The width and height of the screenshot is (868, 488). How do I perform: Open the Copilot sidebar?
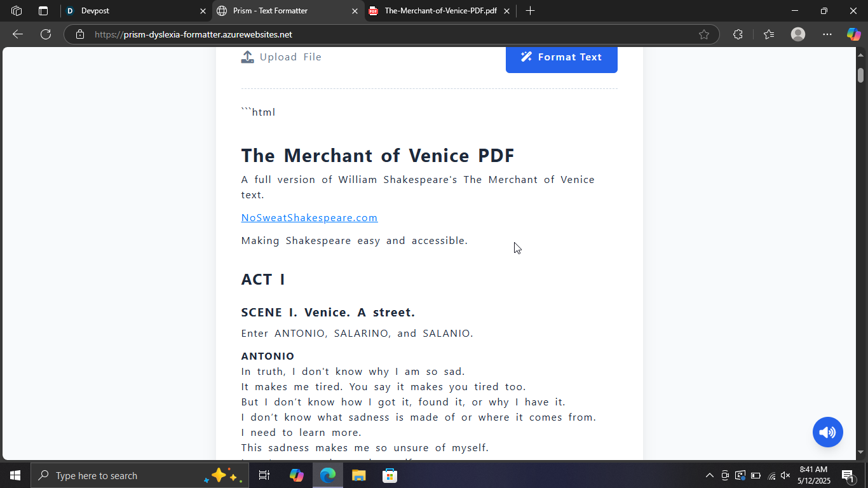pos(854,34)
